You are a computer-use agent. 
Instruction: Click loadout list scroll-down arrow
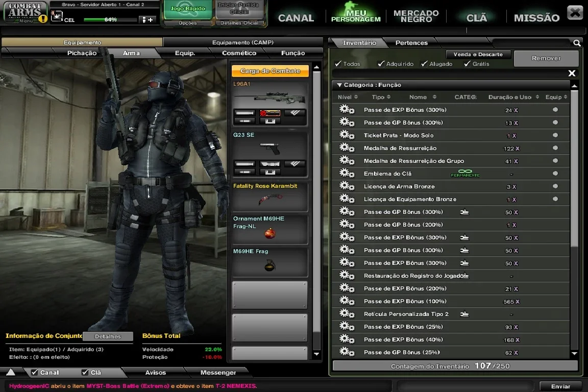[x=316, y=354]
